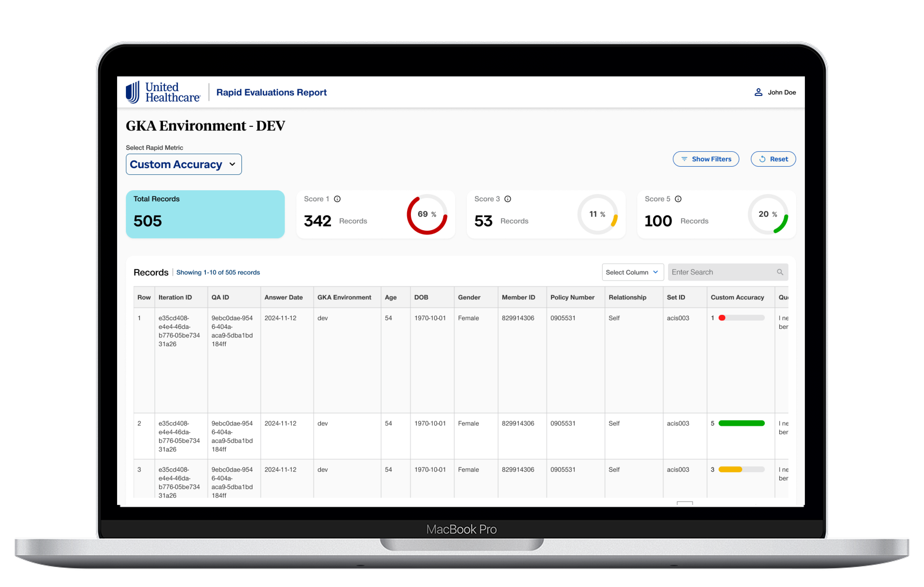Click the John Doe account name
Screen dimensions: 924x587
click(x=782, y=92)
